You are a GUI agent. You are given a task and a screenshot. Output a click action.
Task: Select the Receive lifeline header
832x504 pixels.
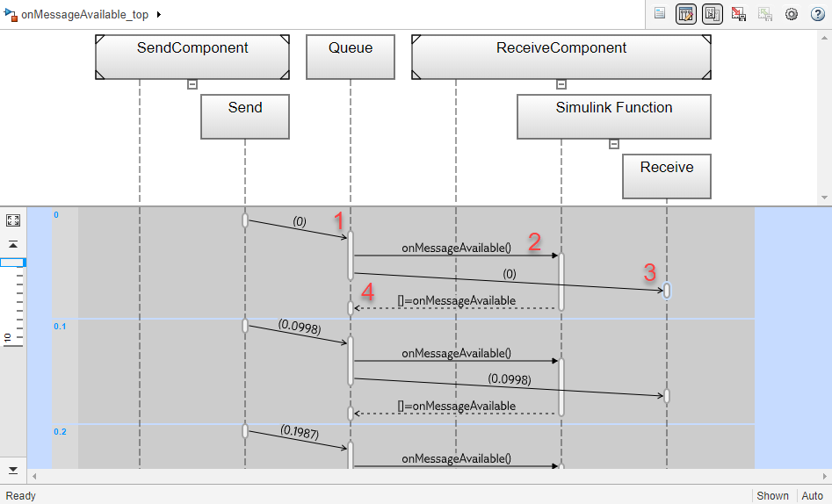(667, 176)
